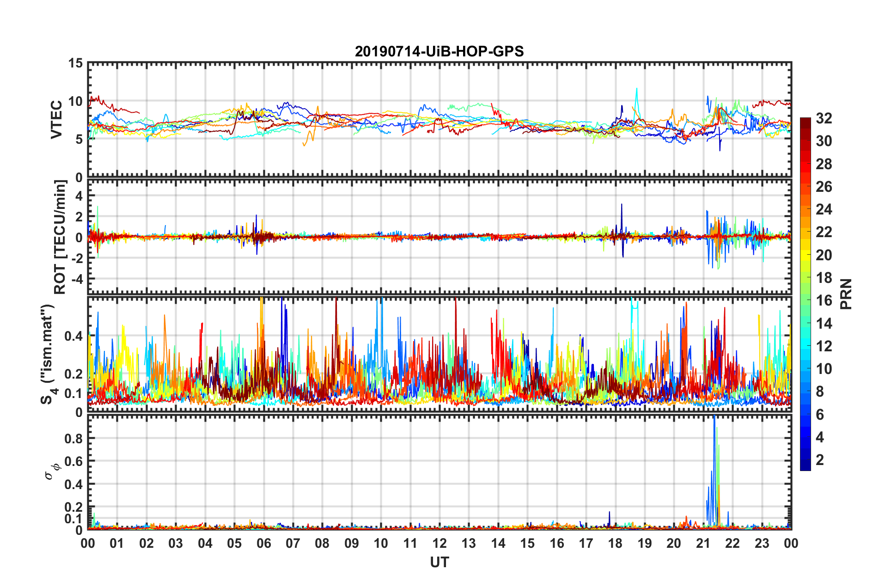
Task: Click the ROT [TECU/min] axis label
Action: [60, 237]
